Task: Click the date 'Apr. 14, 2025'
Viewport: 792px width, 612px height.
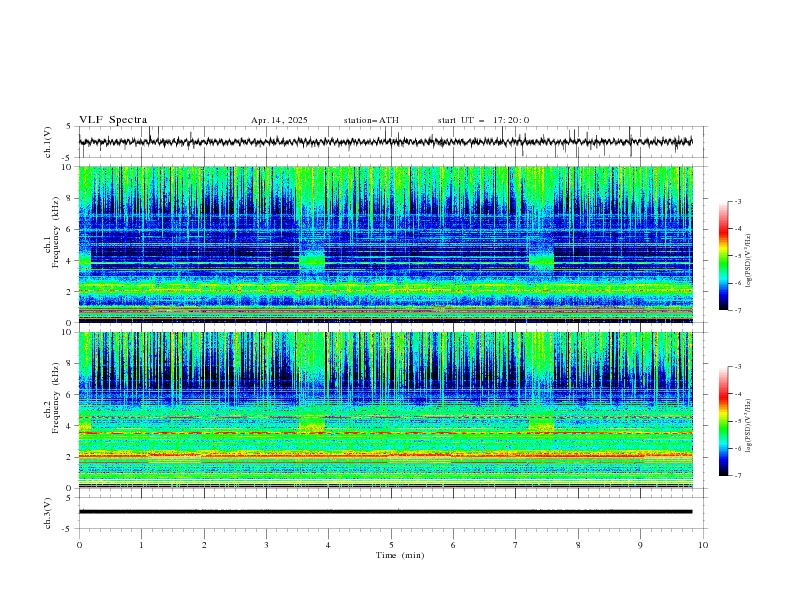Action: click(279, 120)
